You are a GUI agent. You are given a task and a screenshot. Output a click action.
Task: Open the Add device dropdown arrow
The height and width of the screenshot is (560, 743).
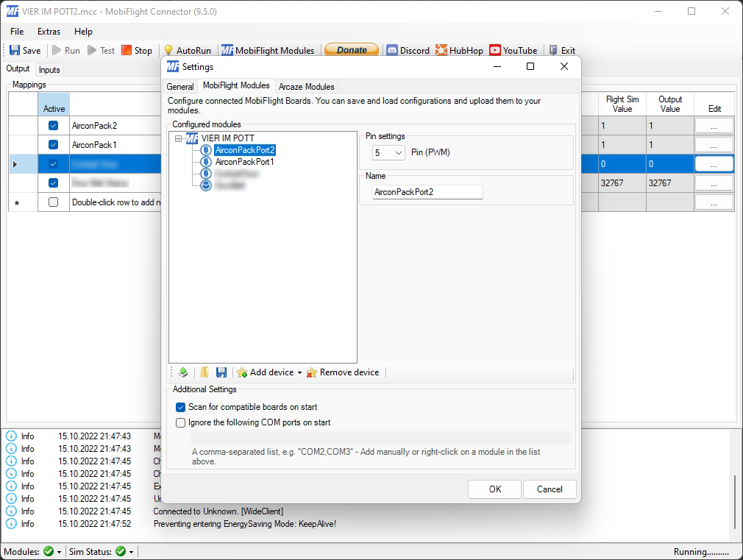[299, 373]
